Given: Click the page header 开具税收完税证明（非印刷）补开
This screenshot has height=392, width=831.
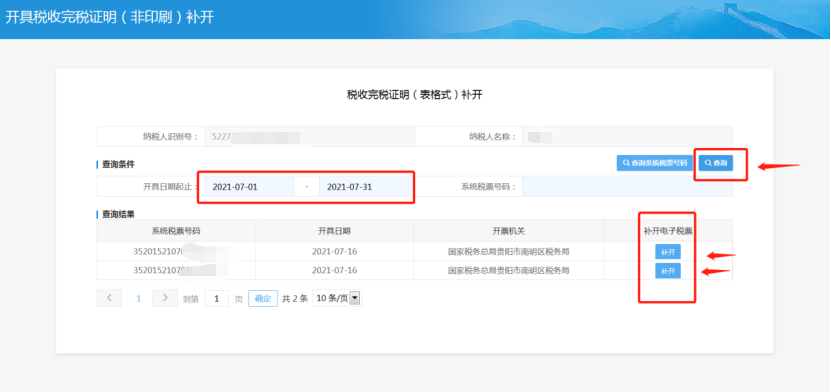Looking at the screenshot, I should [x=110, y=17].
